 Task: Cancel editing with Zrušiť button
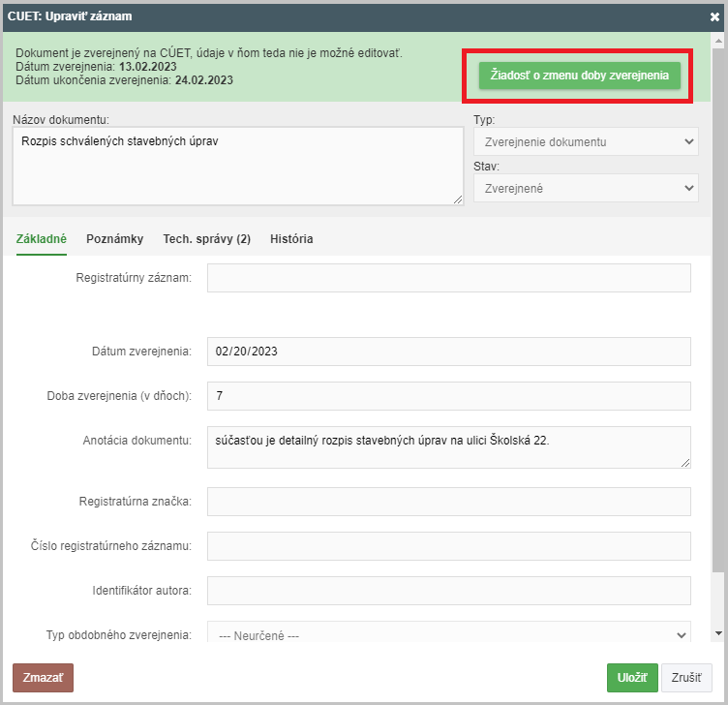pos(686,678)
